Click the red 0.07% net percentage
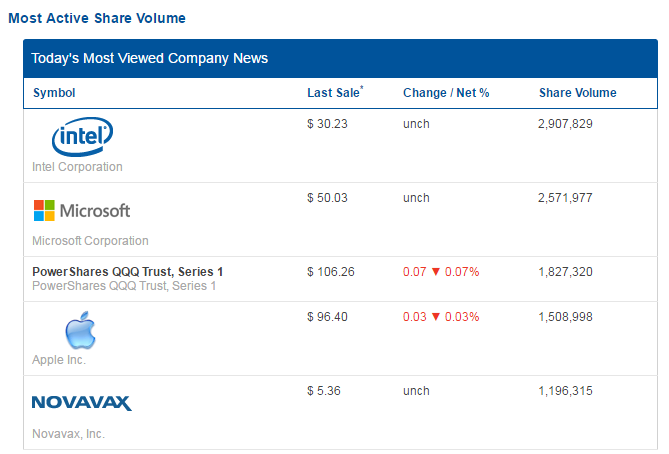Image resolution: width=669 pixels, height=454 pixels. (462, 272)
